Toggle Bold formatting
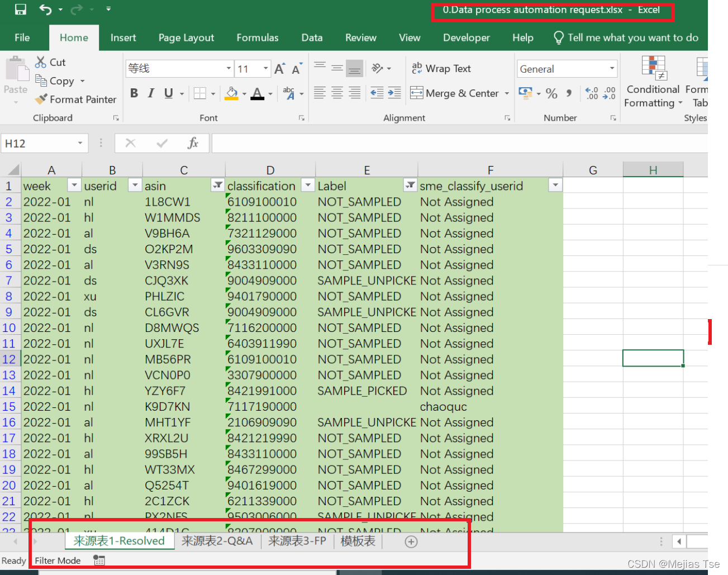Image resolution: width=728 pixels, height=575 pixels. [134, 93]
